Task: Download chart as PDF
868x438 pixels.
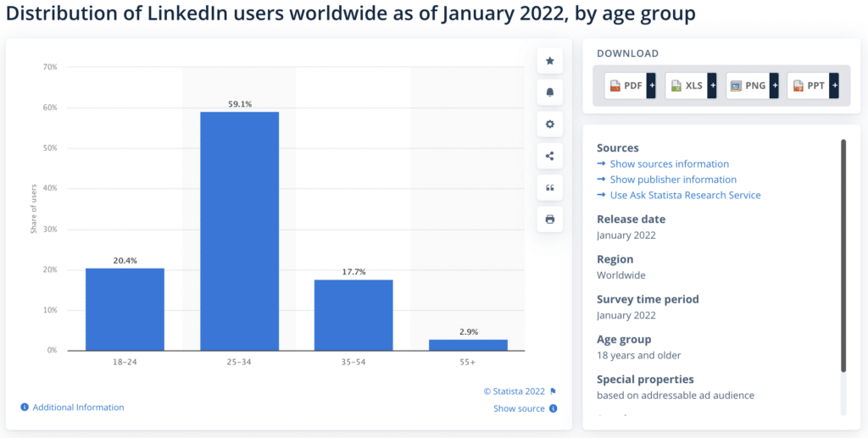Action: pos(626,86)
